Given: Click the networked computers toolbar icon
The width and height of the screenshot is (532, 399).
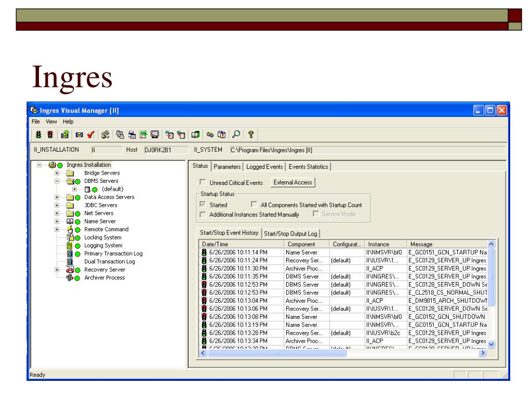Looking at the screenshot, I should 120,135.
